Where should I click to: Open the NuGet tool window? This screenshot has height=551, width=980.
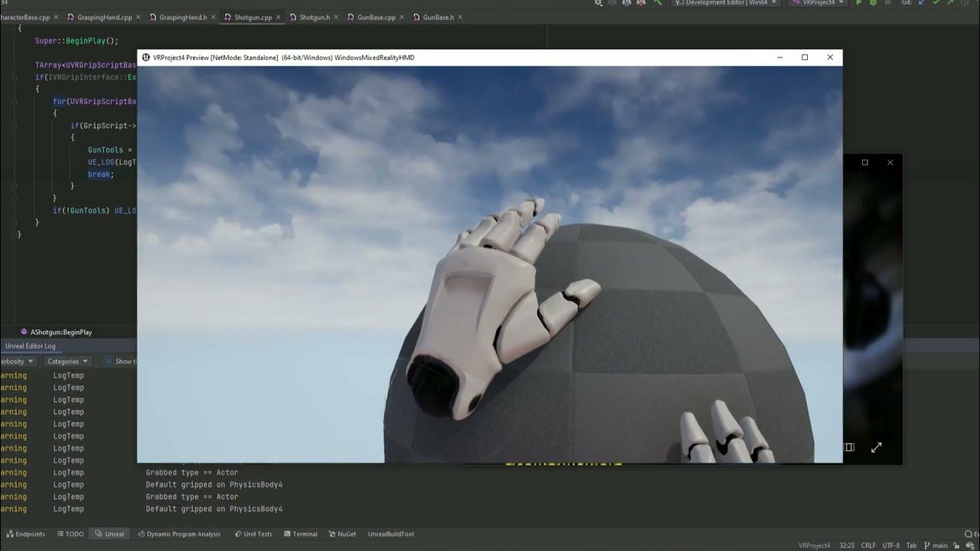click(342, 534)
